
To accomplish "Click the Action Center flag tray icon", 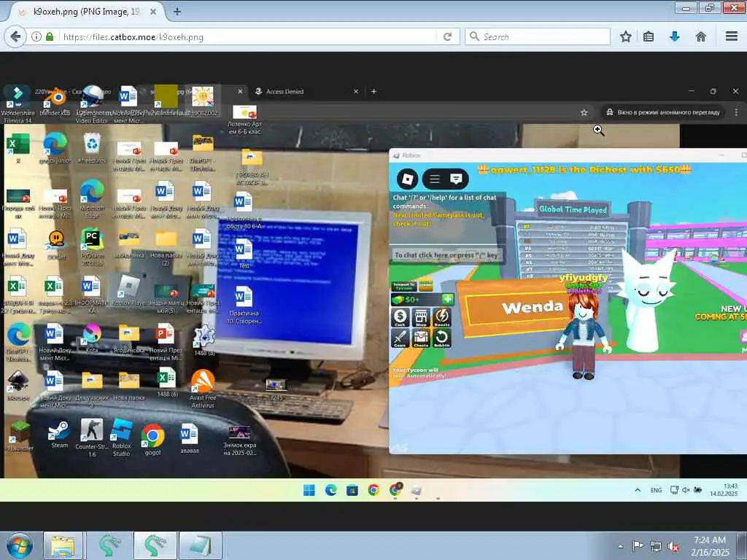I will (x=638, y=546).
